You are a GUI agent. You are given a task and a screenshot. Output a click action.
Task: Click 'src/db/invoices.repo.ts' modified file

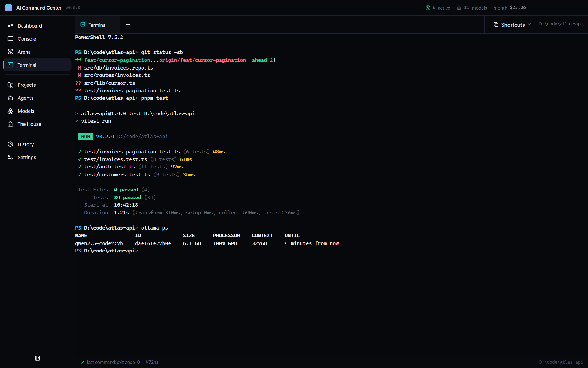pyautogui.click(x=118, y=68)
